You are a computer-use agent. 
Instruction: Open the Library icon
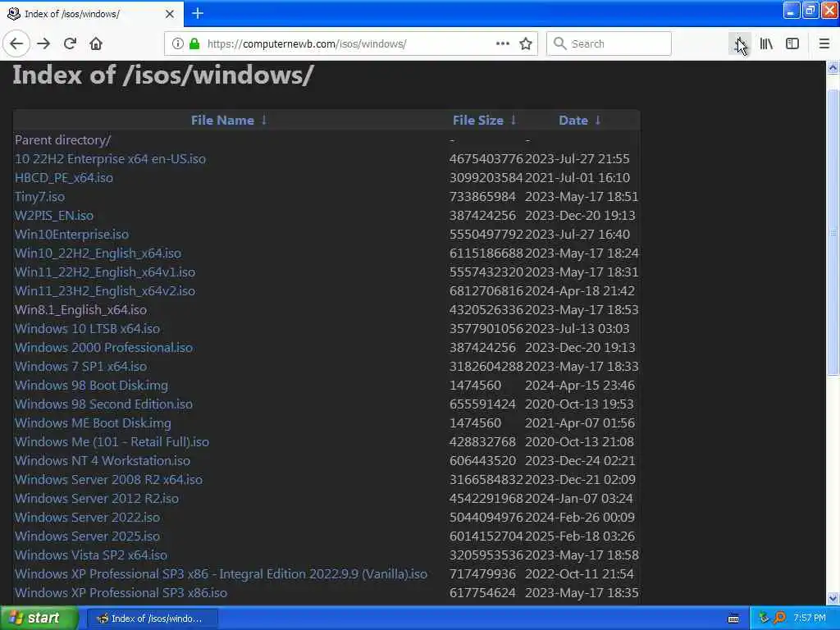click(766, 43)
